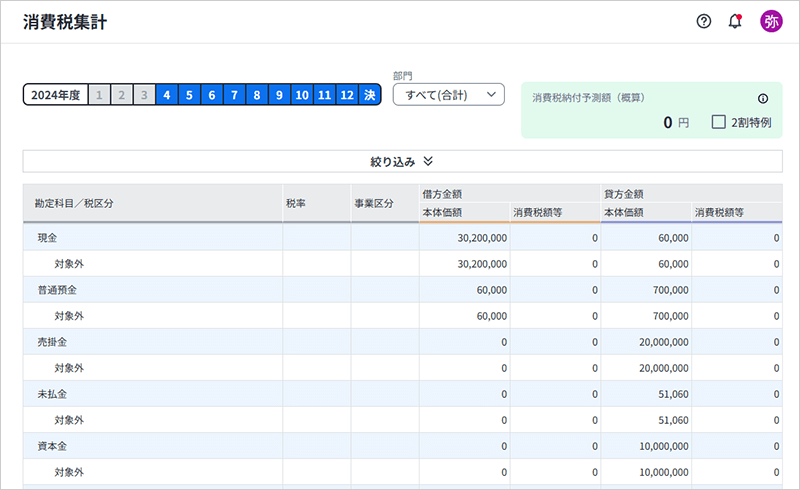This screenshot has width=800, height=490.
Task: Toggle month 12 in period selector
Action: 347,95
